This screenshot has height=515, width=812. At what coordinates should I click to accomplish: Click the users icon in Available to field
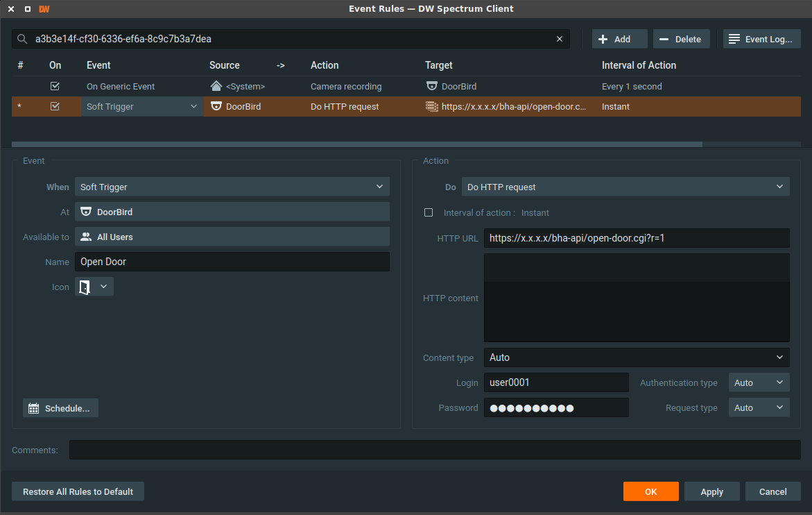click(x=86, y=237)
